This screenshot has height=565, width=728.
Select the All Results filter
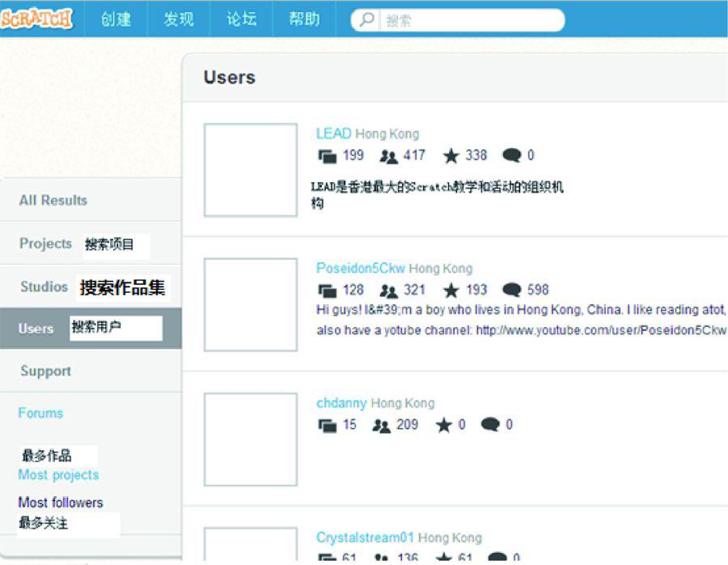[53, 200]
